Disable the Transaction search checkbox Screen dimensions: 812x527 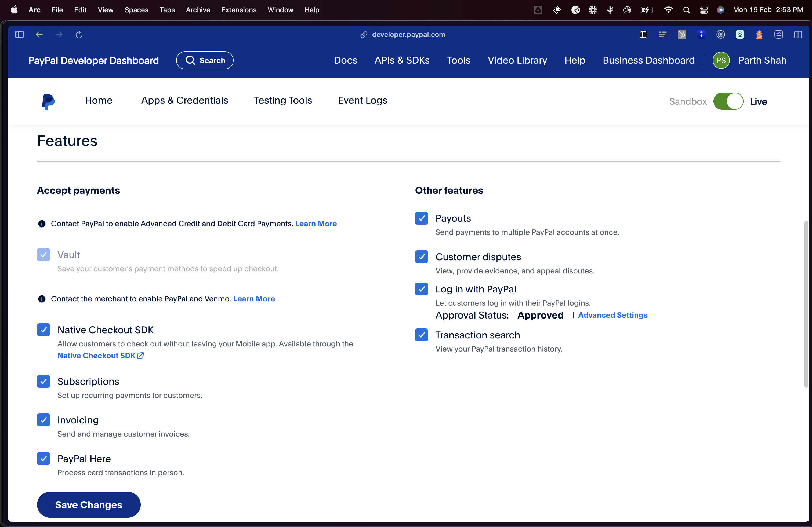tap(421, 335)
